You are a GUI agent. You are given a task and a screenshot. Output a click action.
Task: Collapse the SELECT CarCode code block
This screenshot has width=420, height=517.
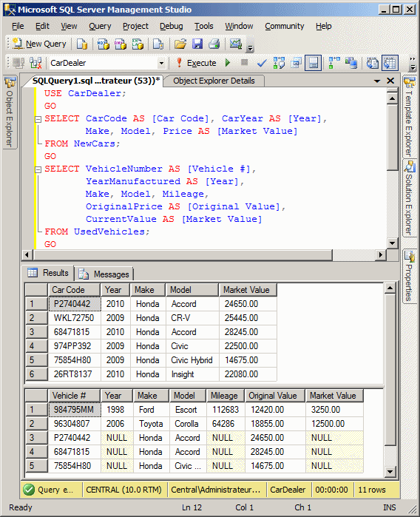(x=38, y=119)
